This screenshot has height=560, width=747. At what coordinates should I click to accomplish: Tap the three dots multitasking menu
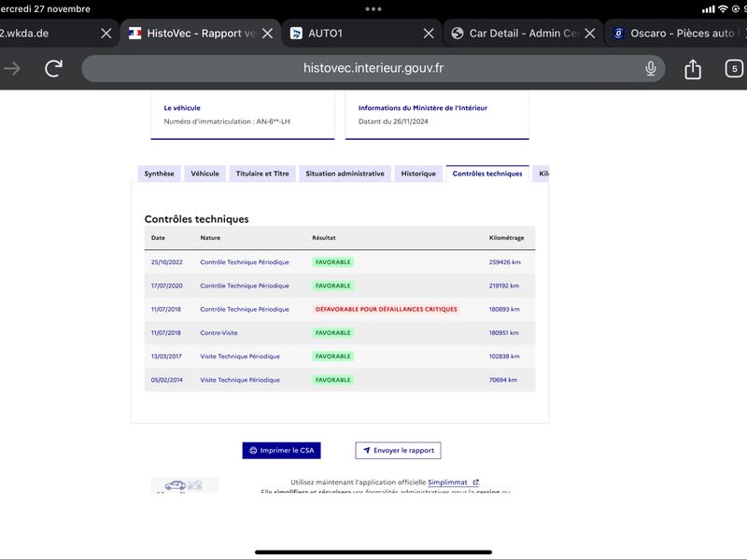point(373,9)
